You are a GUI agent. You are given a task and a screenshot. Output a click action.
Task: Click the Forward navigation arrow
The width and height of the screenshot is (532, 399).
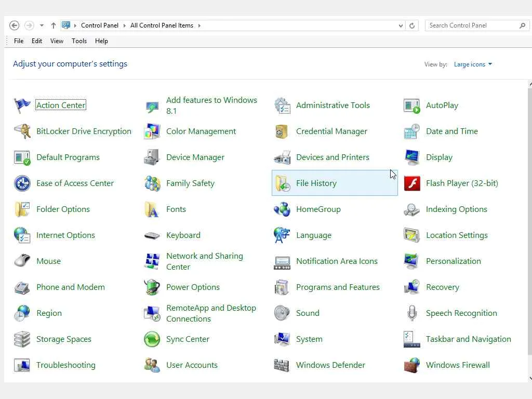[29, 25]
